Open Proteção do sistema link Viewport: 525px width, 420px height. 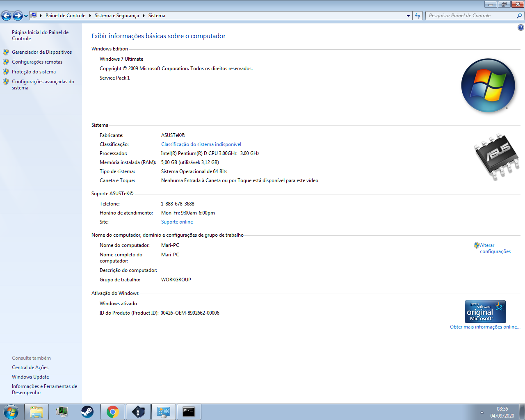pos(34,72)
